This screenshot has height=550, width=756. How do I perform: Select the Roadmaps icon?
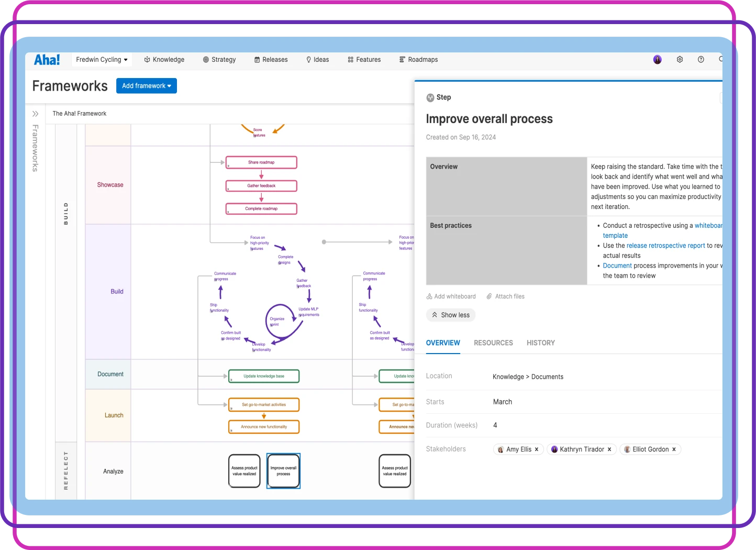pyautogui.click(x=401, y=59)
